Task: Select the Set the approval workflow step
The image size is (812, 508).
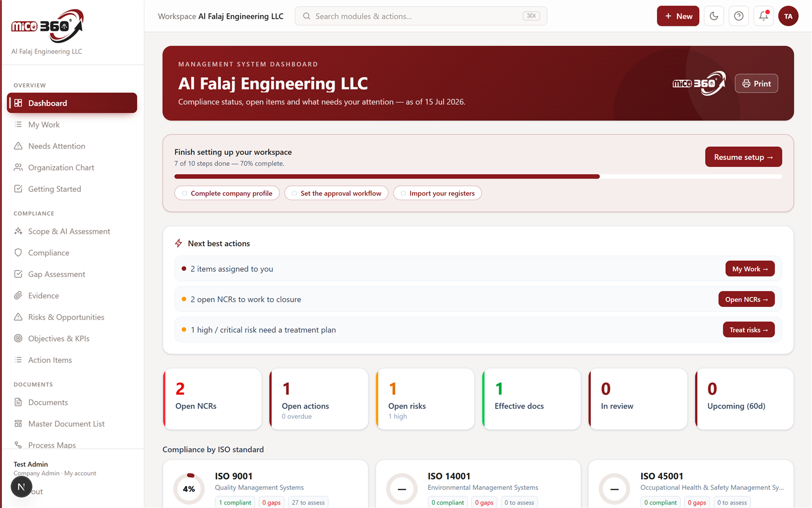Action: (336, 193)
